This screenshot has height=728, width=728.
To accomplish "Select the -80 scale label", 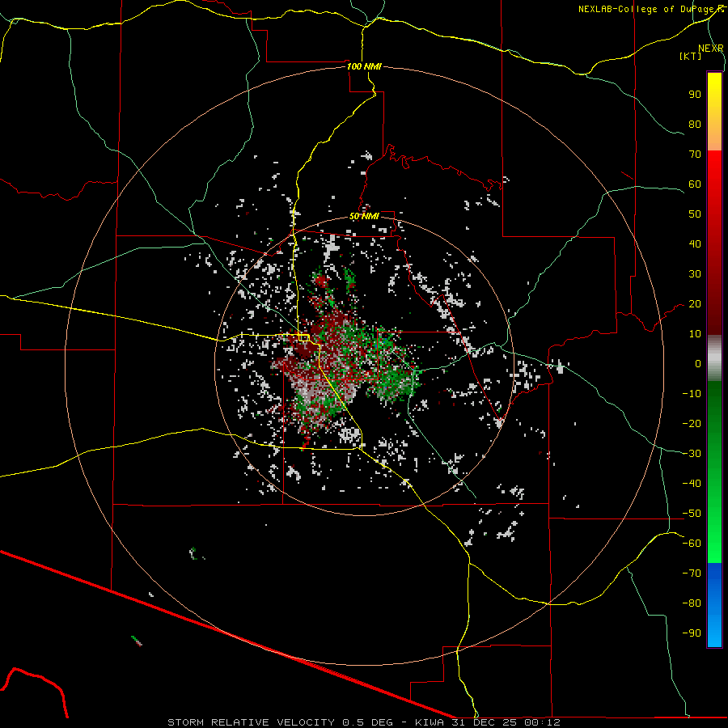I will click(692, 603).
